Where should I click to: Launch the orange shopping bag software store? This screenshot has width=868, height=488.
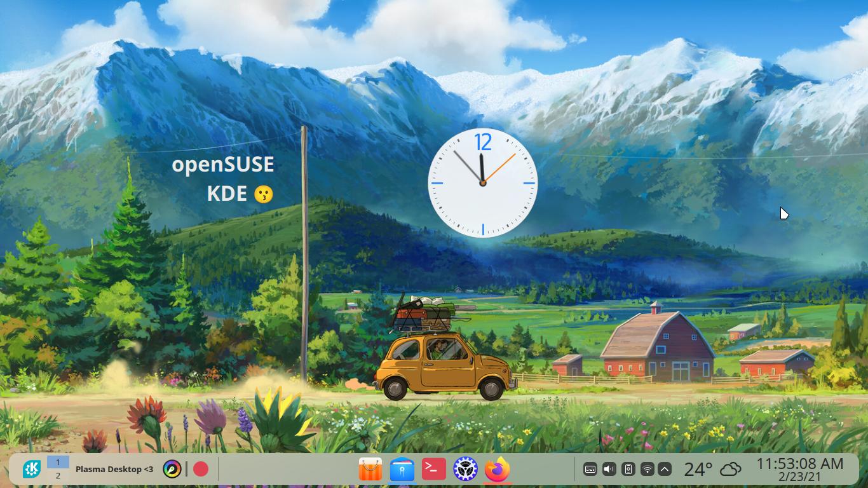(x=370, y=469)
